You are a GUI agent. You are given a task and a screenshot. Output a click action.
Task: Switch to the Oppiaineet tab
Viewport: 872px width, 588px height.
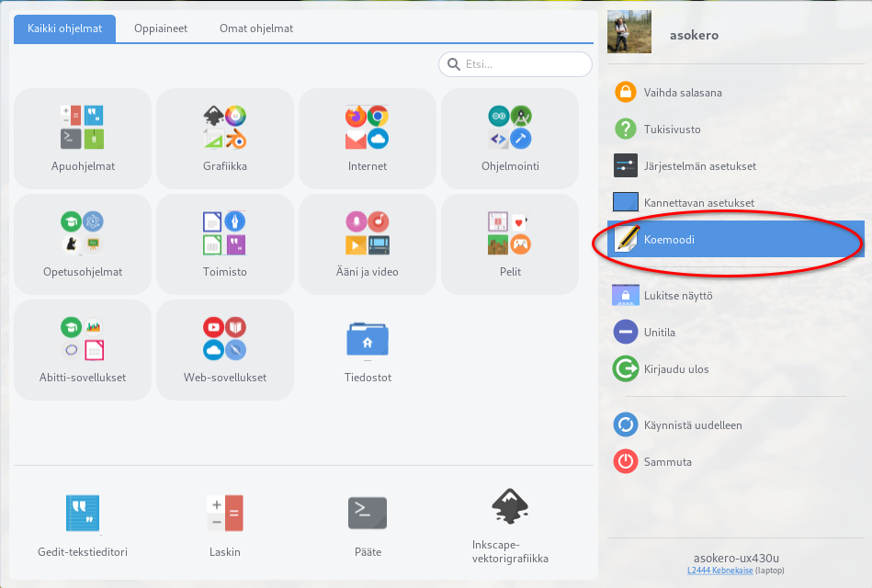[x=161, y=28]
